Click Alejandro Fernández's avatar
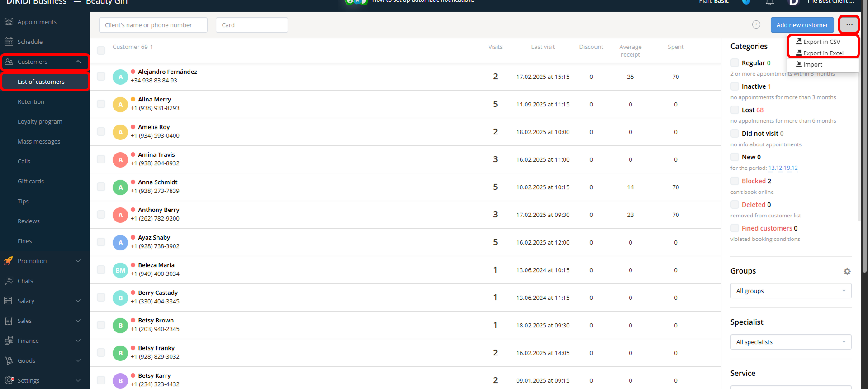 [120, 77]
